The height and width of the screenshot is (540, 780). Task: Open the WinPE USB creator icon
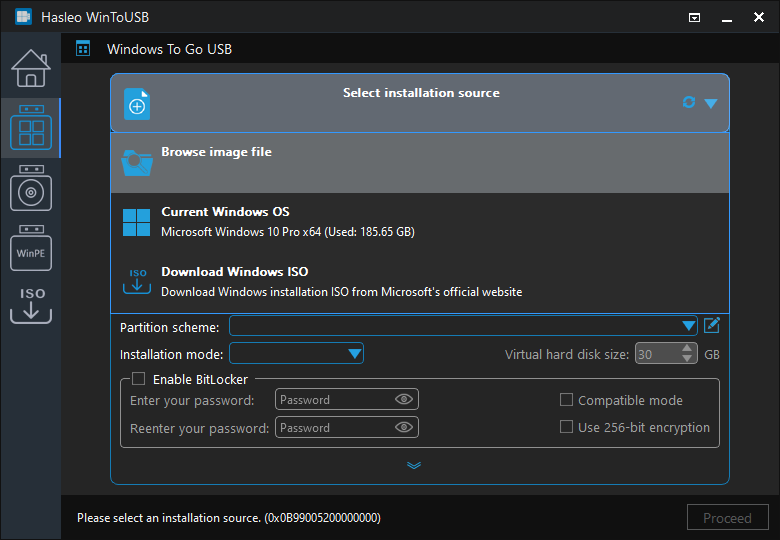pyautogui.click(x=31, y=248)
